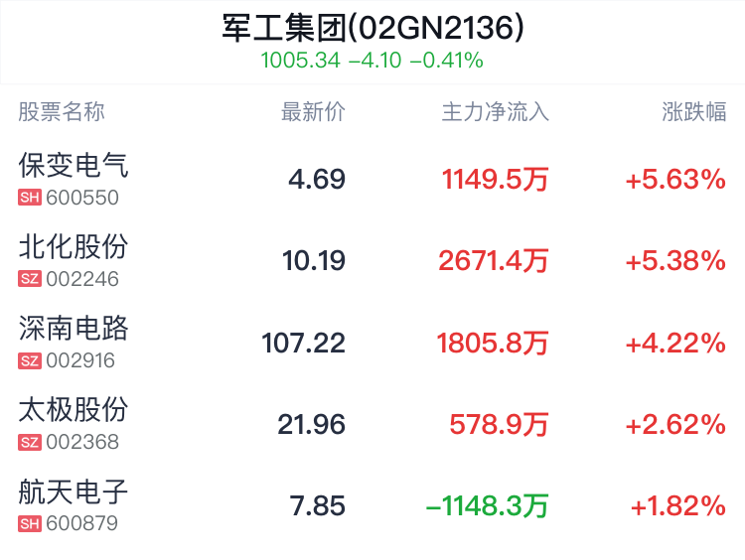
Task: Open stock 保变电气
Action: point(74,165)
